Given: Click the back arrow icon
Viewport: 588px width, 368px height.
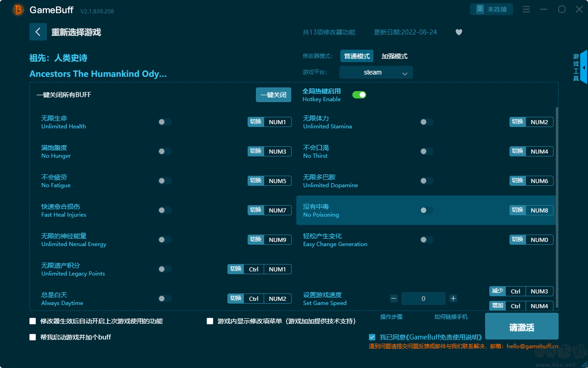Looking at the screenshot, I should tap(38, 32).
